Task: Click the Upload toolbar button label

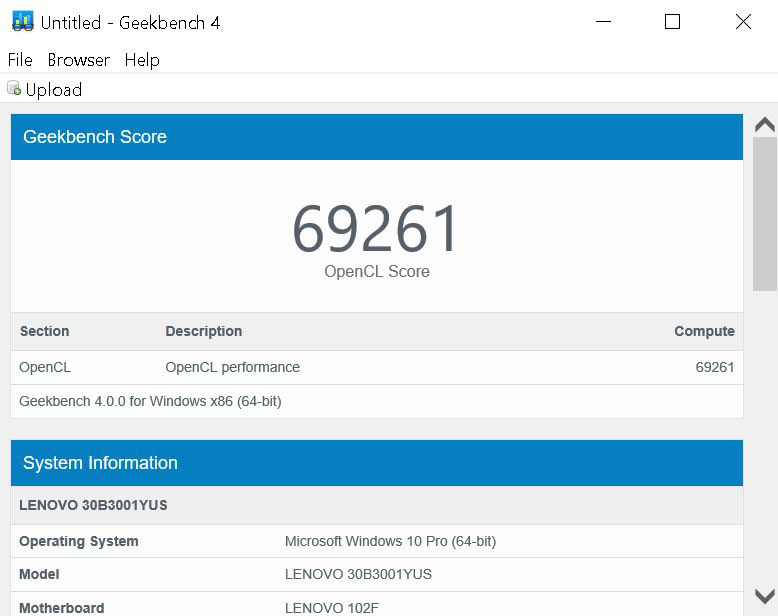Action: pos(54,90)
